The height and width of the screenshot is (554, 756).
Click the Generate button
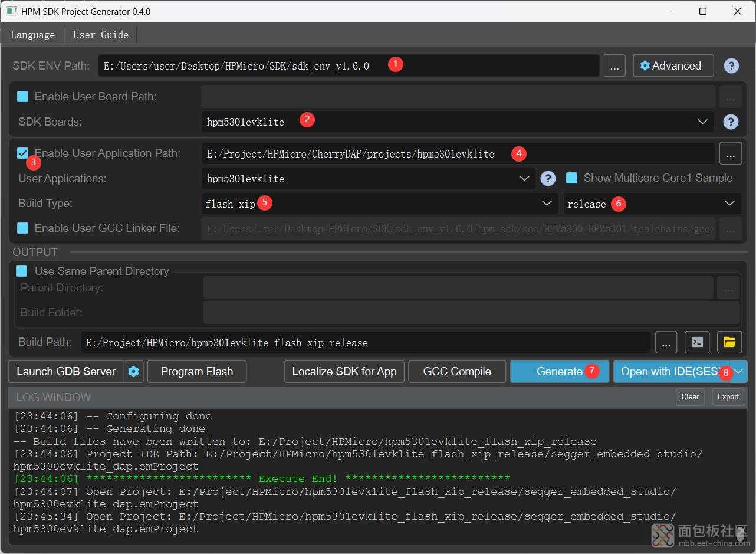tap(560, 372)
